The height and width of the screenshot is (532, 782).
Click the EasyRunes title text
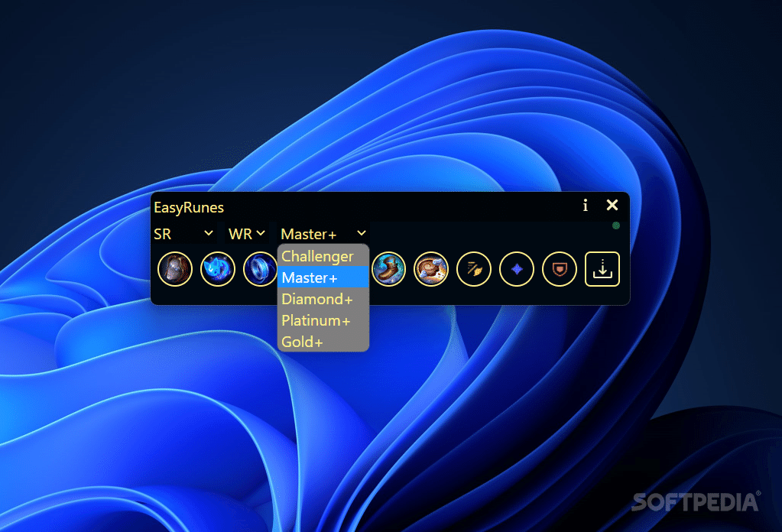coord(189,207)
